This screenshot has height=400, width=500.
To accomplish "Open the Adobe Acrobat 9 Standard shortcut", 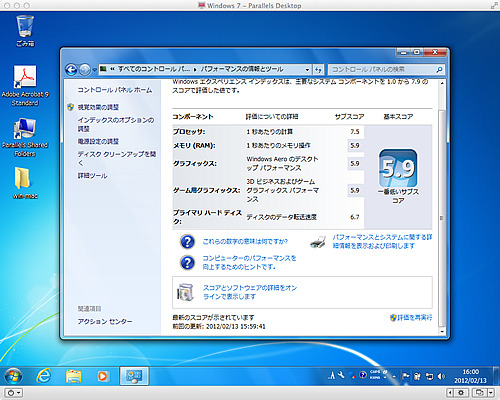I will click(x=25, y=86).
